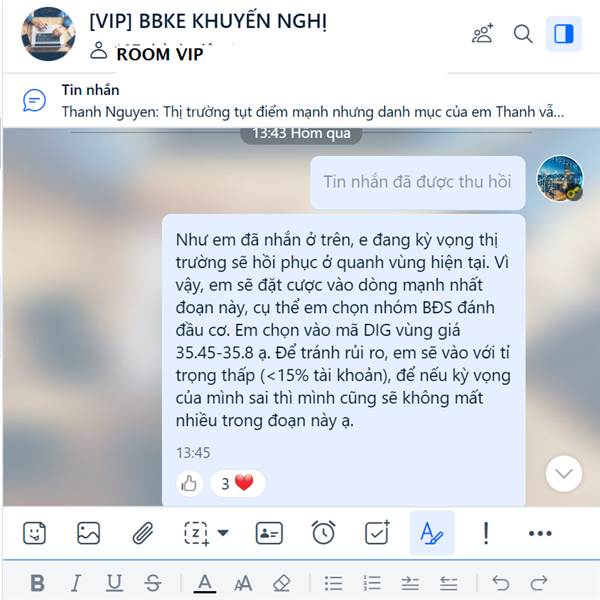Send a contact card

(269, 533)
